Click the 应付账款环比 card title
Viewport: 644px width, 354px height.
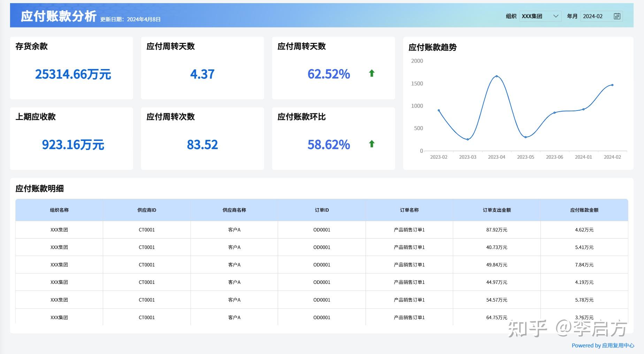[x=301, y=117]
